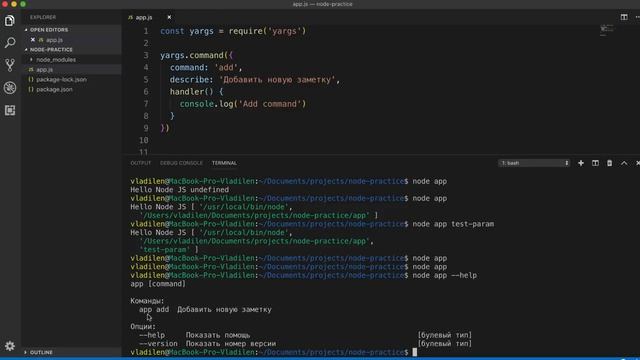This screenshot has height=360, width=640.
Task: Open the Debug view in activity bar
Action: click(10, 87)
